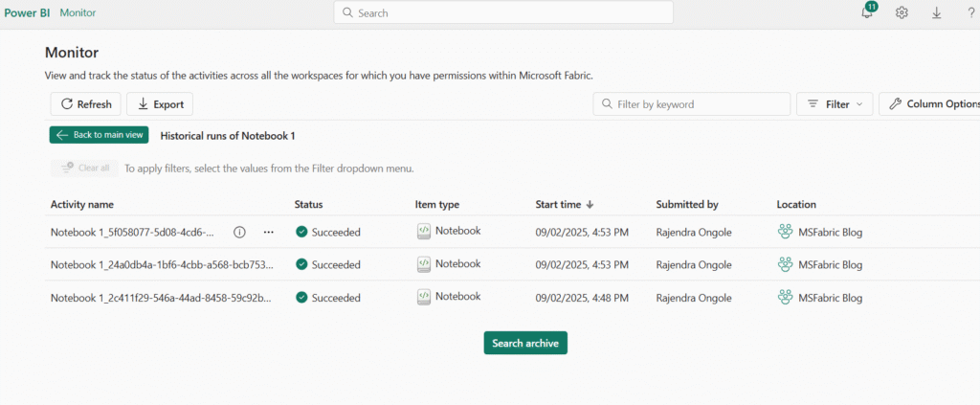The image size is (980, 405).
Task: Click the Filter by keyword field
Action: pos(692,104)
